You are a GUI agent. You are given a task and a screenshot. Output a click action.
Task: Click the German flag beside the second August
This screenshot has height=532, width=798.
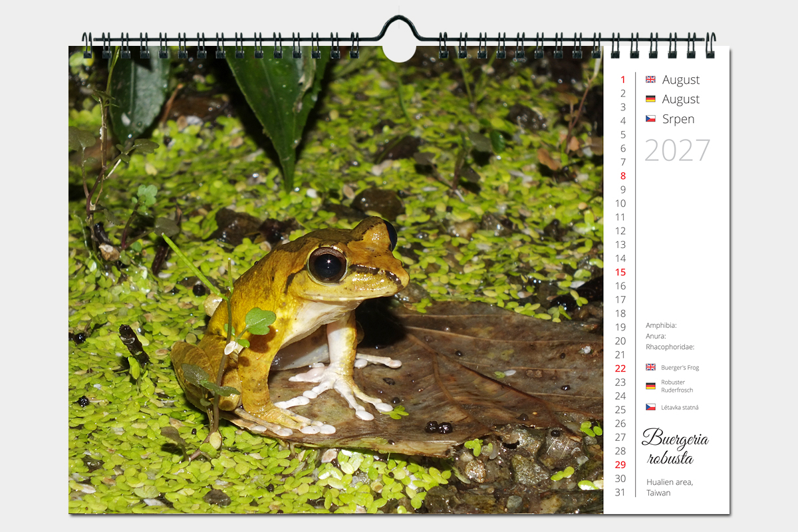click(x=650, y=99)
